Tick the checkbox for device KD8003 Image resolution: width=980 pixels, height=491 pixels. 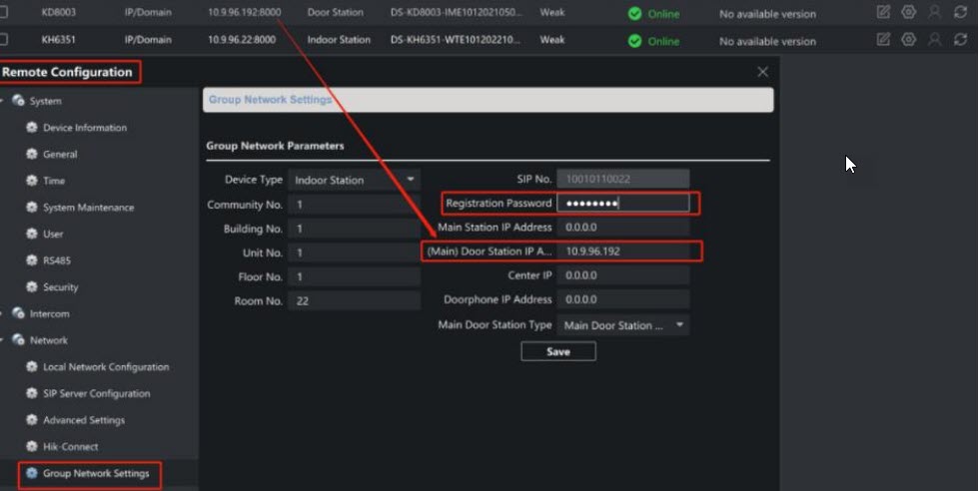(3, 13)
